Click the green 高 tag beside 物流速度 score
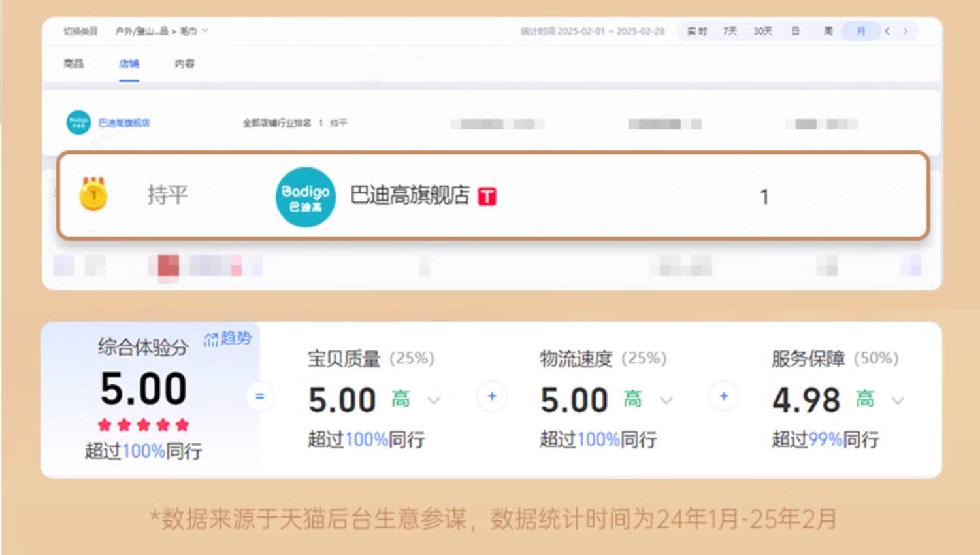Viewport: 980px width, 555px height. click(632, 399)
